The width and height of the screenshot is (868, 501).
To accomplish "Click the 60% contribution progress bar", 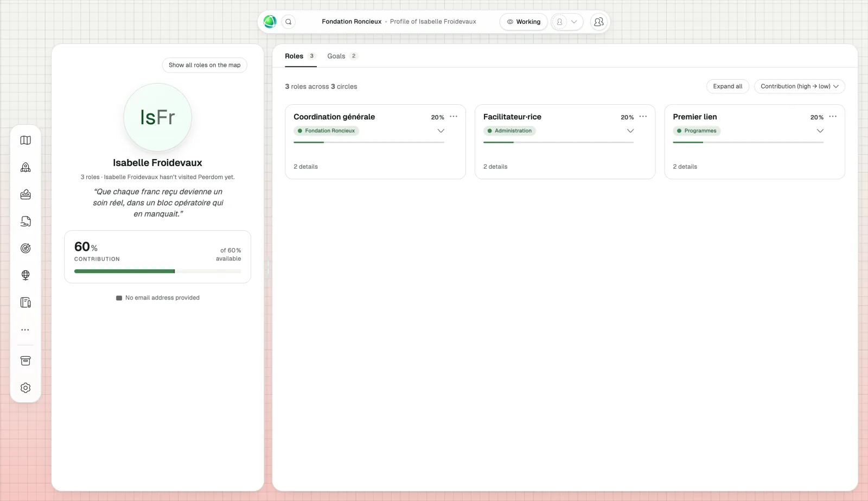I will pos(157,271).
